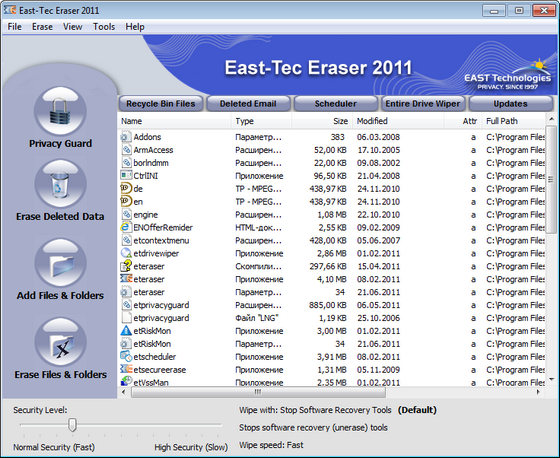The height and width of the screenshot is (458, 560).
Task: Click the Wipe with: Stop Software Recovery Tools text
Action: coord(315,410)
